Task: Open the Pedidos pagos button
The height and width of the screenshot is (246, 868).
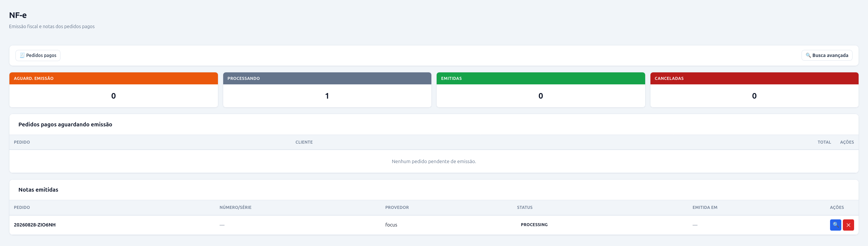Action: point(38,55)
